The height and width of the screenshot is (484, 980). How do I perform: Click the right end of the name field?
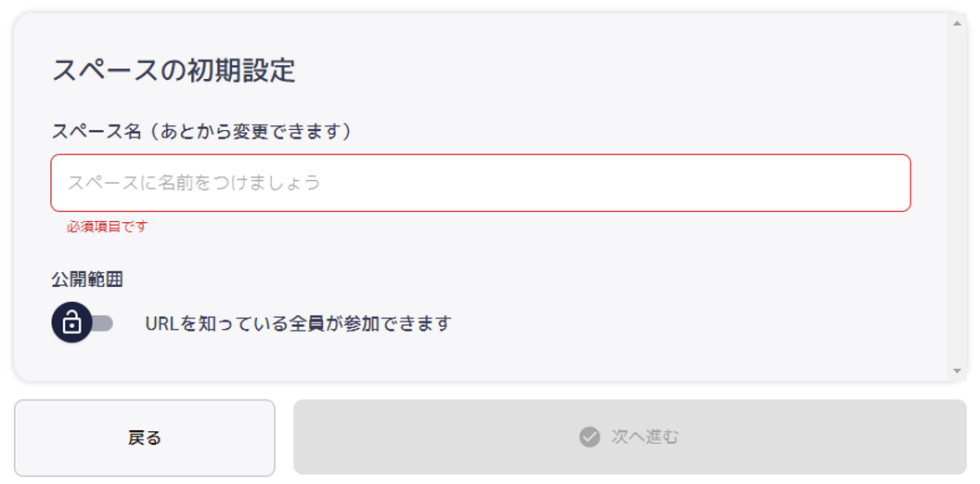point(887,183)
